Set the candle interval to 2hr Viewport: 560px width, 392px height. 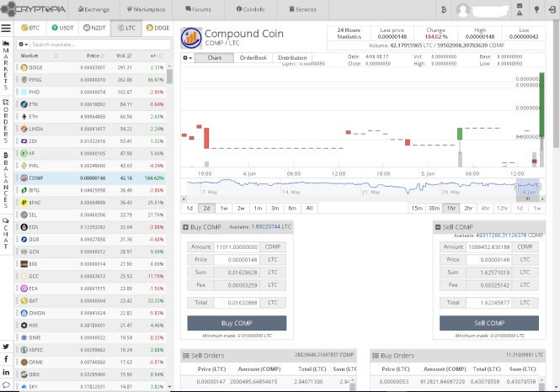468,209
